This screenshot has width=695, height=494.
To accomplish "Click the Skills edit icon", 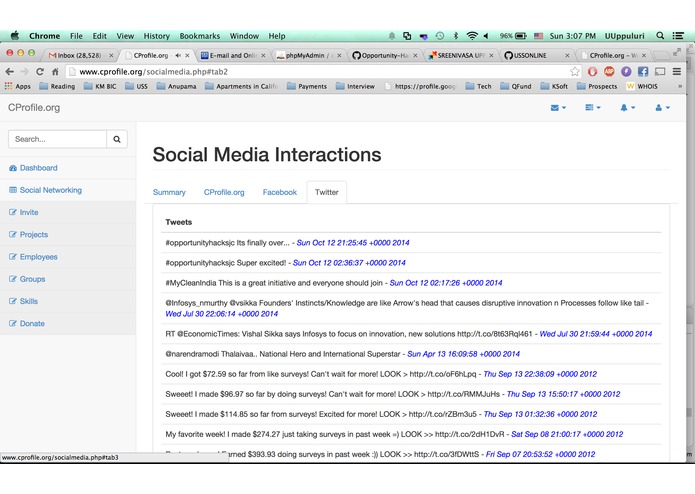I will click(13, 301).
